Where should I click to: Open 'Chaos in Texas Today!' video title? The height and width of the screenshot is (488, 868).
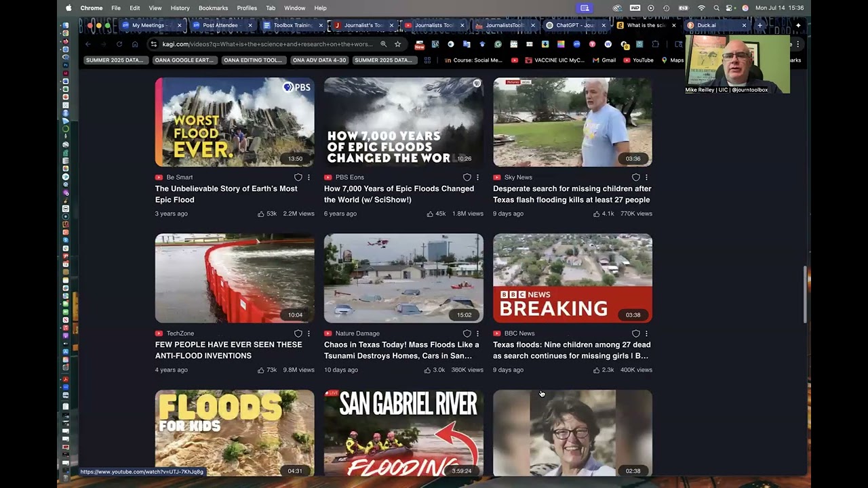tap(401, 350)
